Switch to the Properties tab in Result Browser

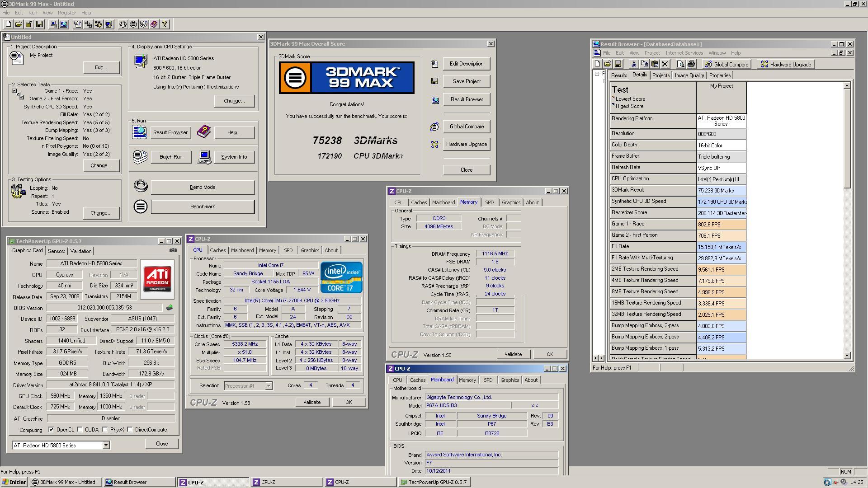720,75
